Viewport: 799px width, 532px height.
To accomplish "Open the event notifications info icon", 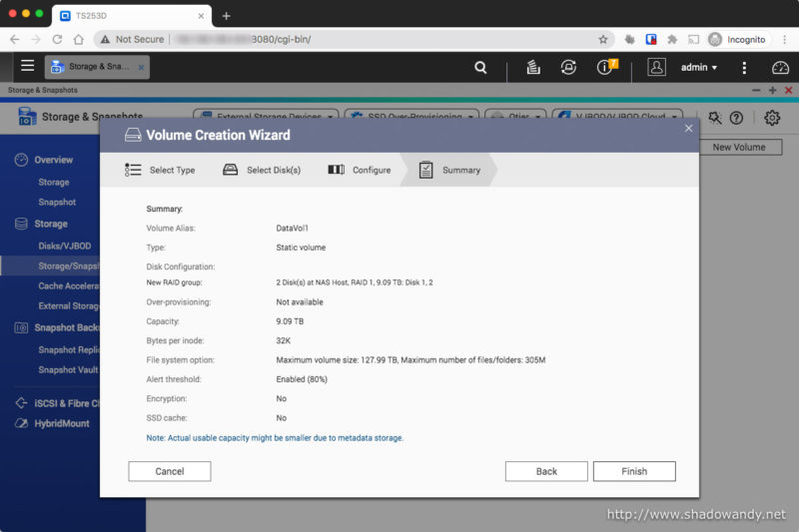I will (x=605, y=67).
